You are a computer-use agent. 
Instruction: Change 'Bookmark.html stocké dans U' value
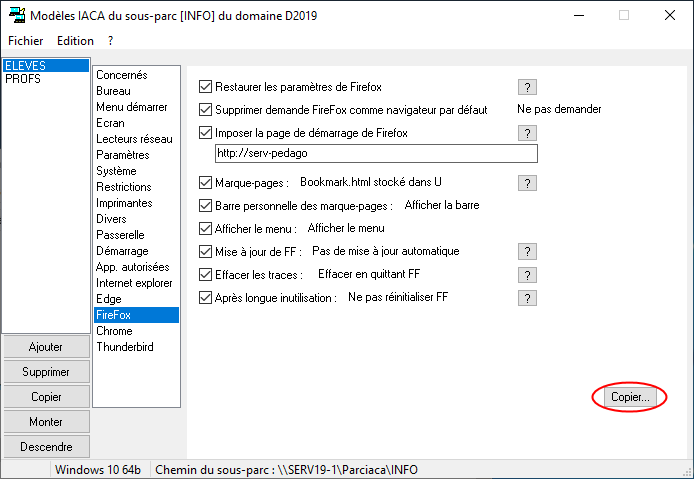pyautogui.click(x=370, y=182)
